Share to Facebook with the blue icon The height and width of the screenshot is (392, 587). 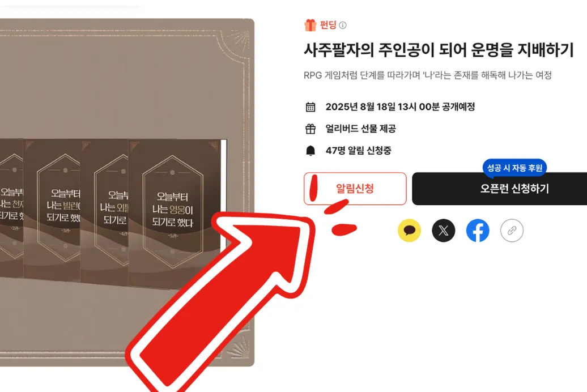point(478,230)
